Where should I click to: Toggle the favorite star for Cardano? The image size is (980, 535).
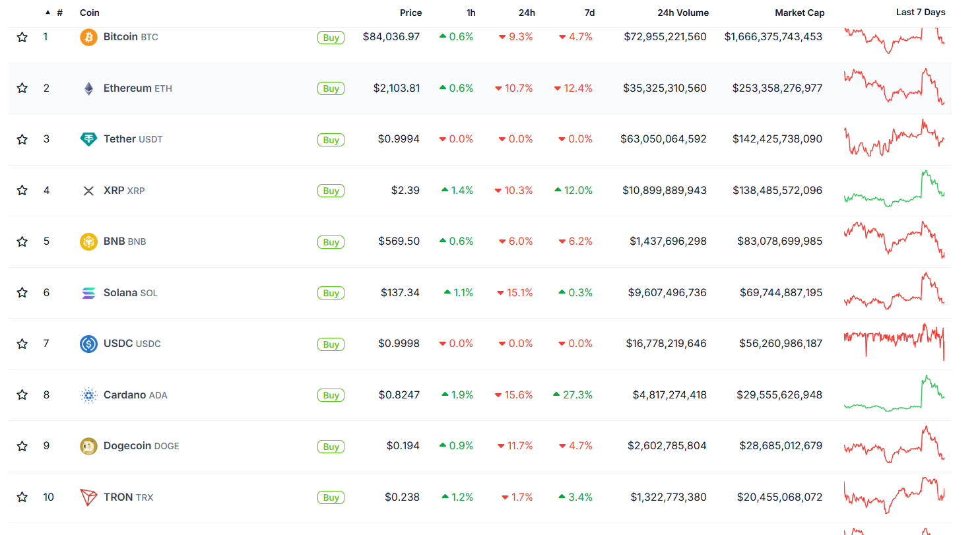point(22,395)
